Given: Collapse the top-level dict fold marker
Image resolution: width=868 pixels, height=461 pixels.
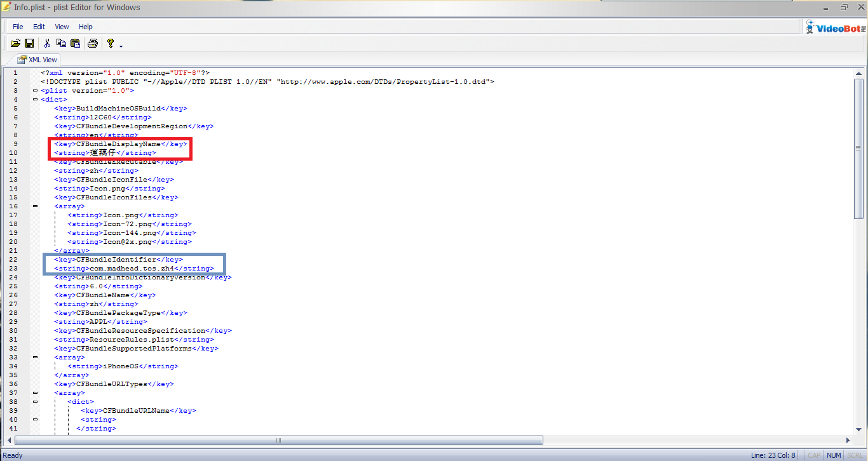Looking at the screenshot, I should (x=35, y=100).
